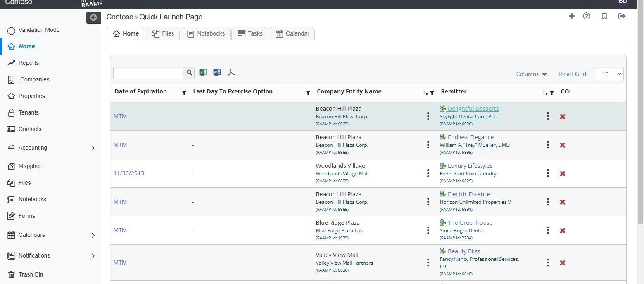Expand the Accounting sidebar menu
Screen dimensions: 644x284
pyautogui.click(x=93, y=148)
